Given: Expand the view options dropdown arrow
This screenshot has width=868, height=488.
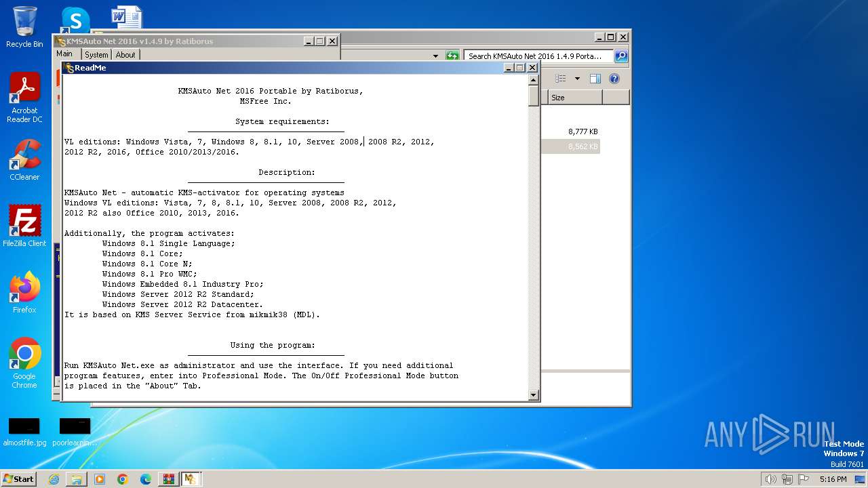Looking at the screenshot, I should tap(577, 79).
